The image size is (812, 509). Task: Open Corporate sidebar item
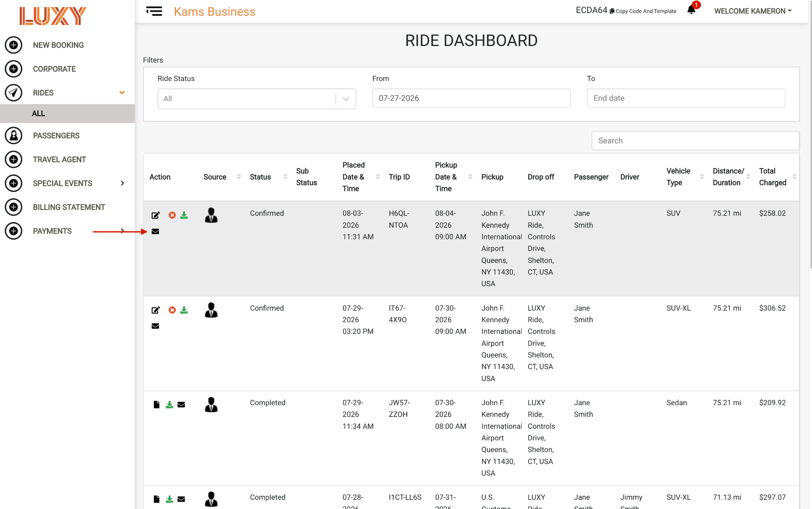point(54,69)
